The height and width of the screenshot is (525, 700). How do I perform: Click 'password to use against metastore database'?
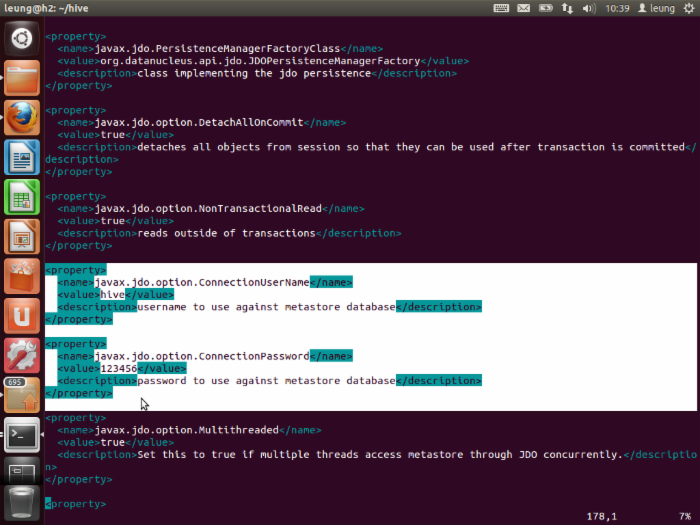(x=266, y=381)
